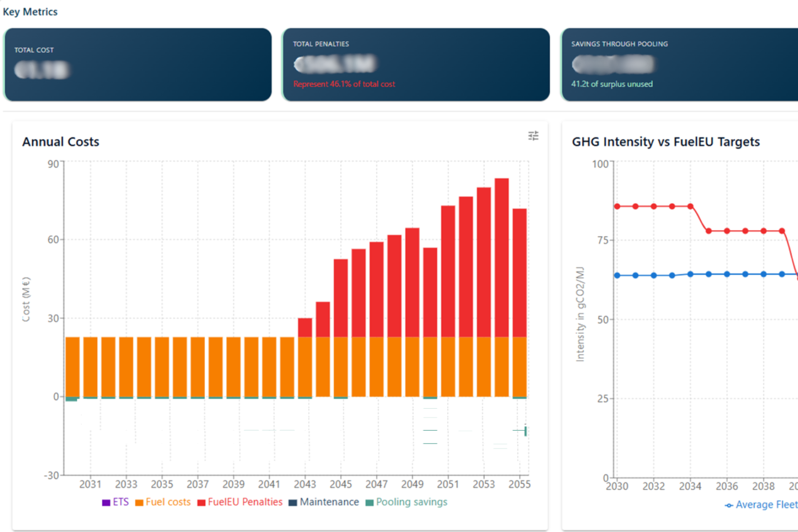This screenshot has width=798, height=532.
Task: Click the purple ETS legend swatch
Action: [106, 502]
